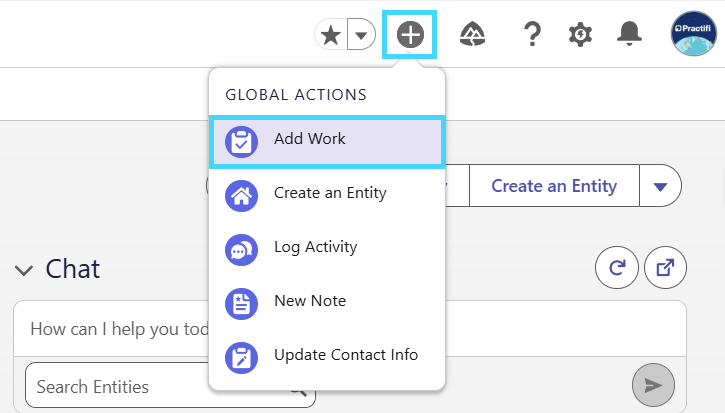Viewport: 725px width, 413px height.
Task: Click the Favorites star icon
Action: click(331, 35)
